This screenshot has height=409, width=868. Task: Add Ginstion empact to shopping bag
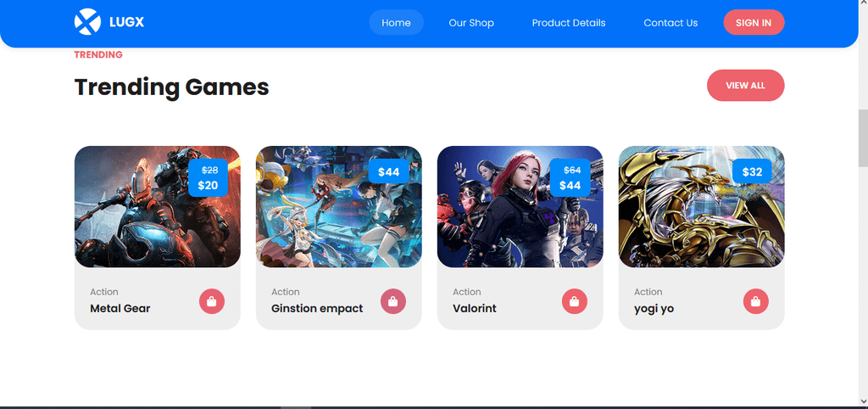click(x=393, y=301)
